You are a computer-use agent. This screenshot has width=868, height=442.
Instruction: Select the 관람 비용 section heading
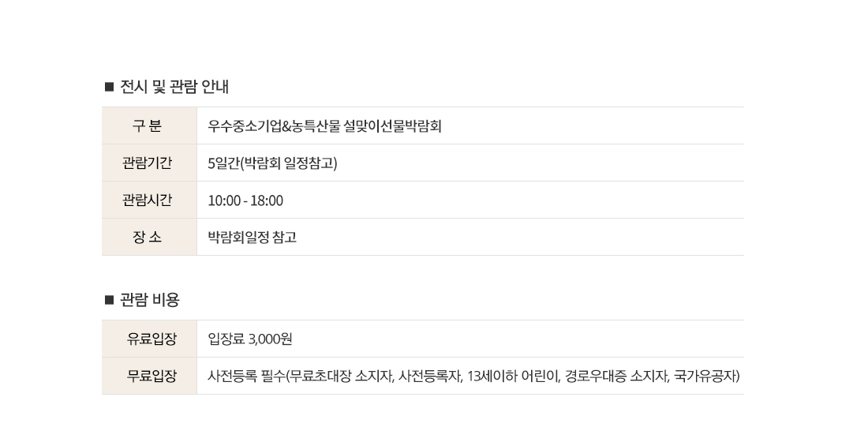pyautogui.click(x=150, y=300)
